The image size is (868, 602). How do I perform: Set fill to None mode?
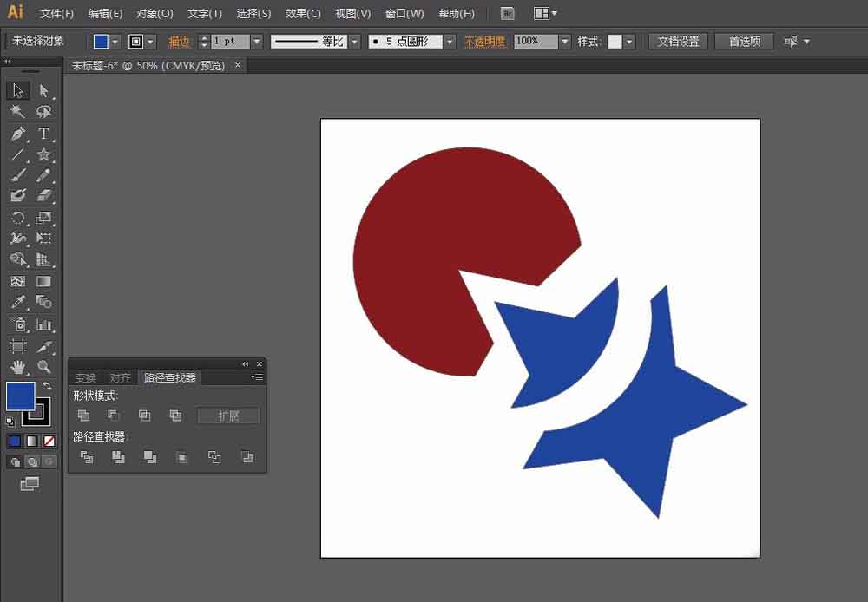point(49,441)
